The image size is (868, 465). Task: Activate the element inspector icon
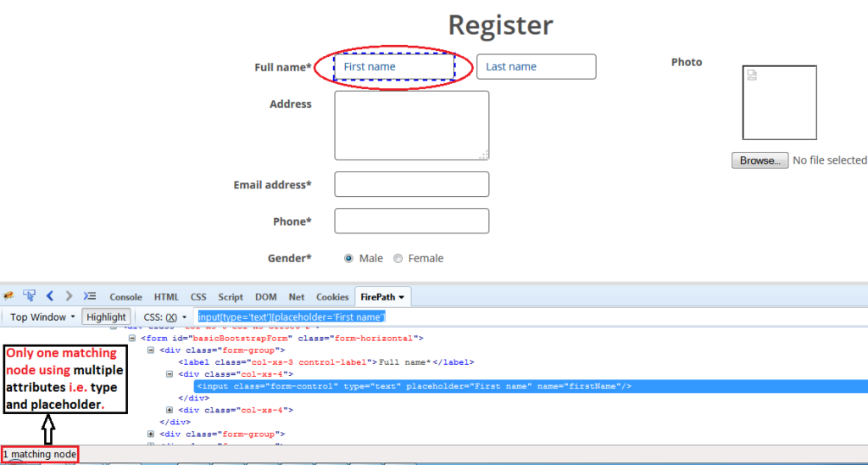(30, 296)
